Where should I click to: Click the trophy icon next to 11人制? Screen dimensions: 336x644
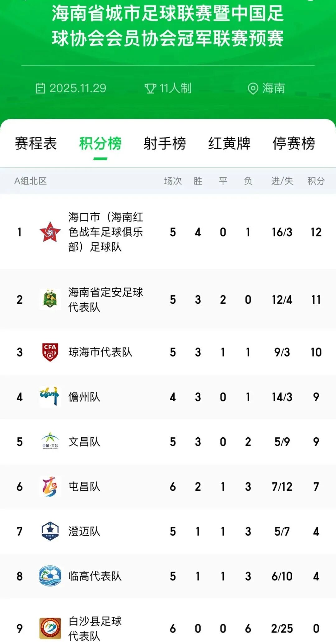point(150,89)
